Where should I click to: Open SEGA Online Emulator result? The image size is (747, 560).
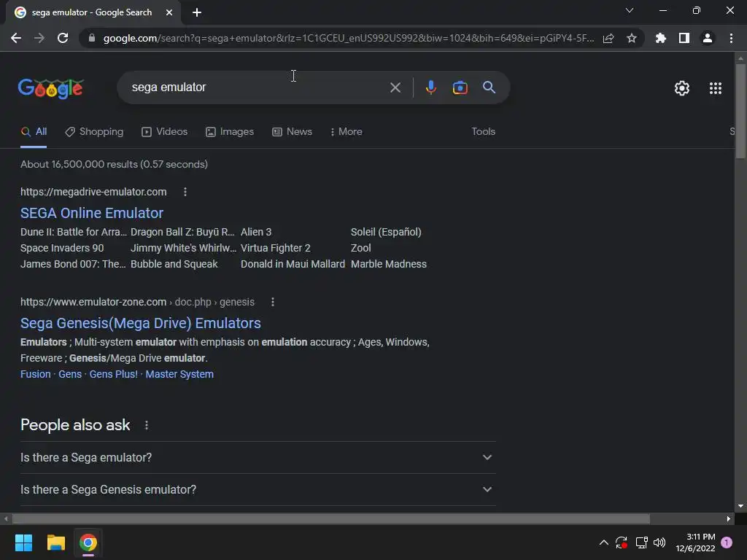coord(92,214)
